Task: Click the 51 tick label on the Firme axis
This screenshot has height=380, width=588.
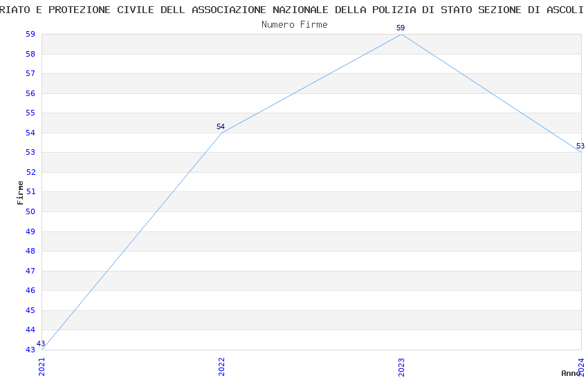Action: (x=30, y=192)
